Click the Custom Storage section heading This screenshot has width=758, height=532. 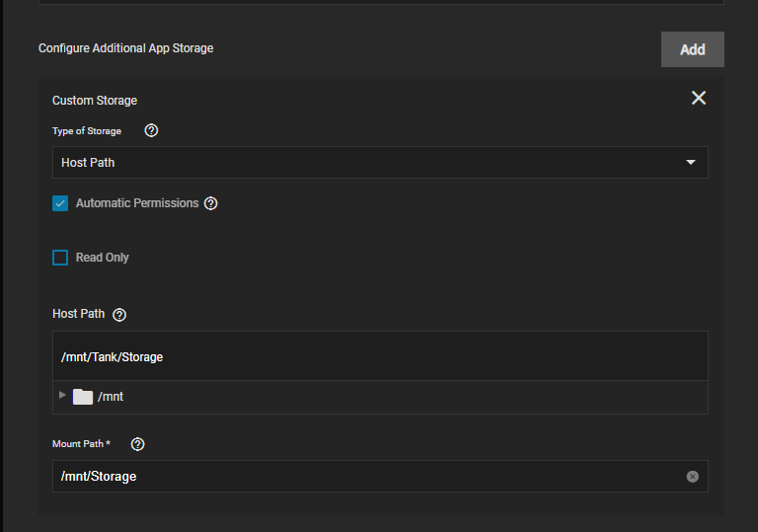coord(95,100)
